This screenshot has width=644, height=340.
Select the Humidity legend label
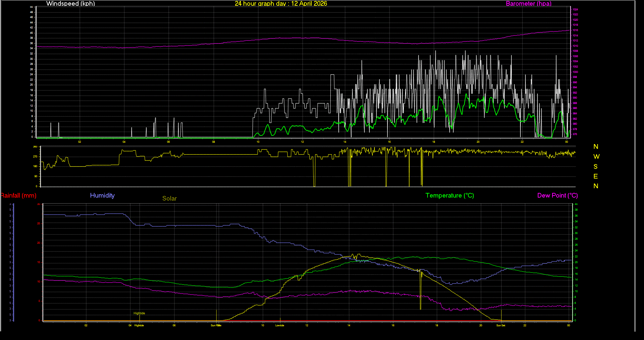click(x=102, y=196)
